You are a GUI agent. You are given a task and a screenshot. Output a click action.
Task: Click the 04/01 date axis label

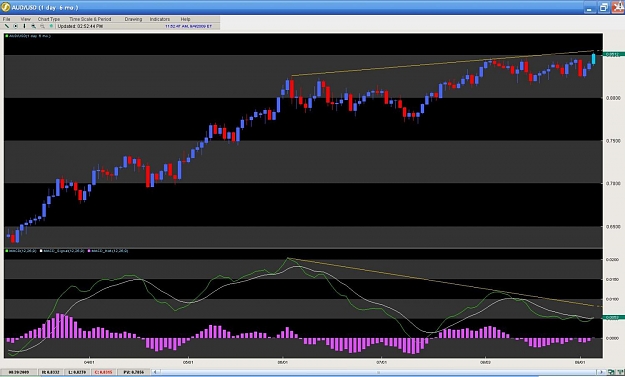click(89, 363)
